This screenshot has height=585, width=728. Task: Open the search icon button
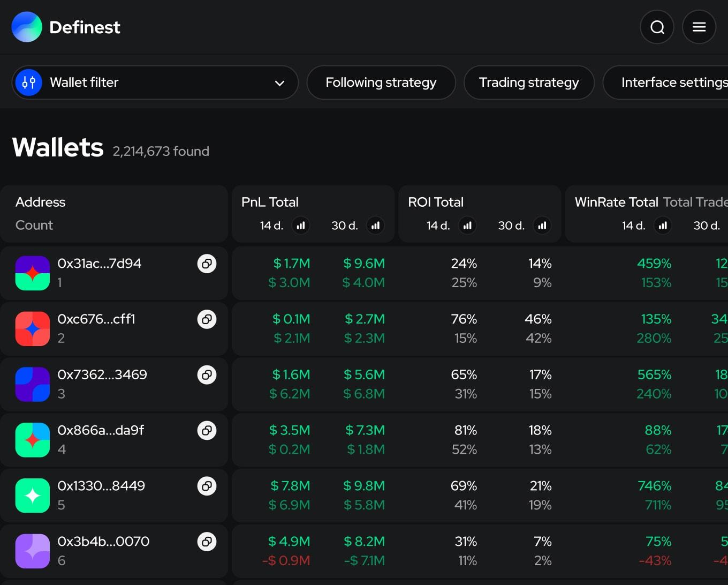point(657,27)
